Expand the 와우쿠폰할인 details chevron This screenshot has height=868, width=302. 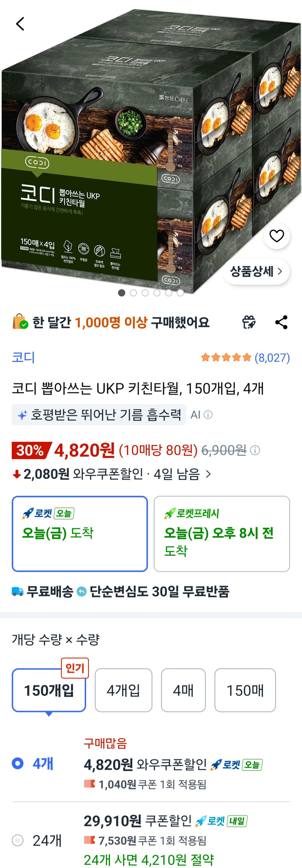point(208,474)
